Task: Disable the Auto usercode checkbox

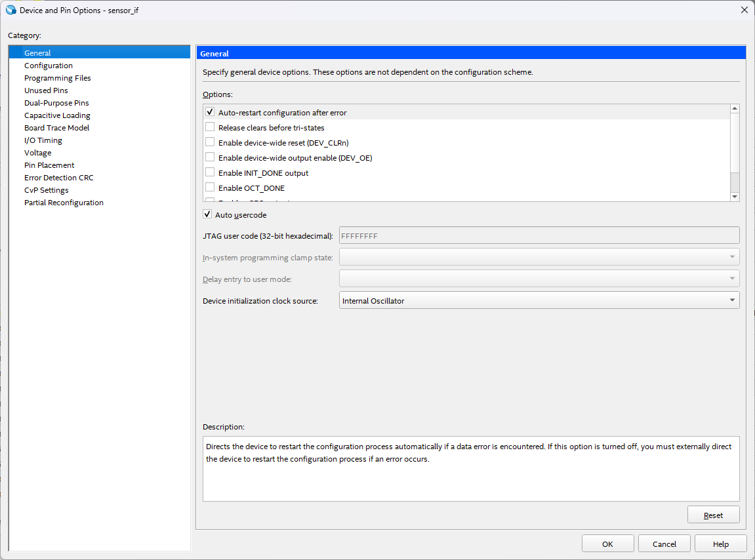Action: coord(207,215)
